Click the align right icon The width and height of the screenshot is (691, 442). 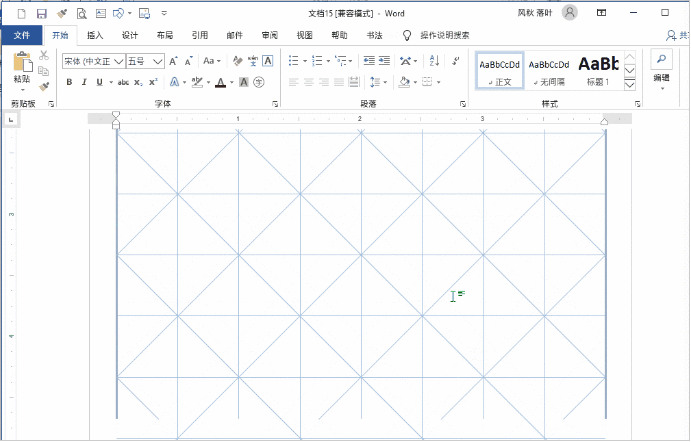coord(324,82)
